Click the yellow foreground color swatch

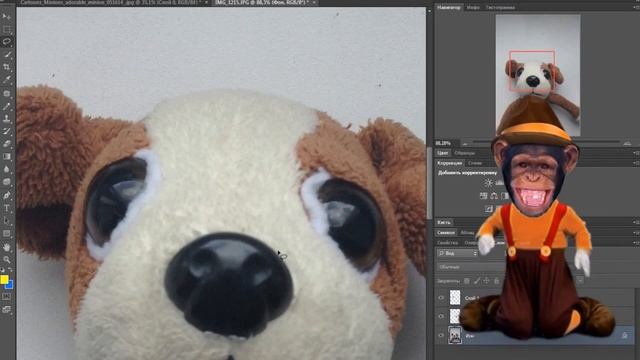[x=4, y=279]
